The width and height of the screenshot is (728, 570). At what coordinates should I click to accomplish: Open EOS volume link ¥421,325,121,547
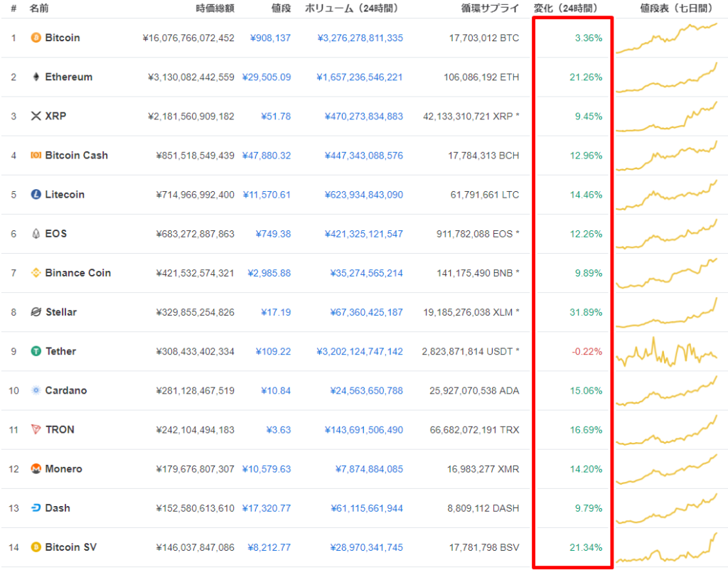tap(363, 234)
